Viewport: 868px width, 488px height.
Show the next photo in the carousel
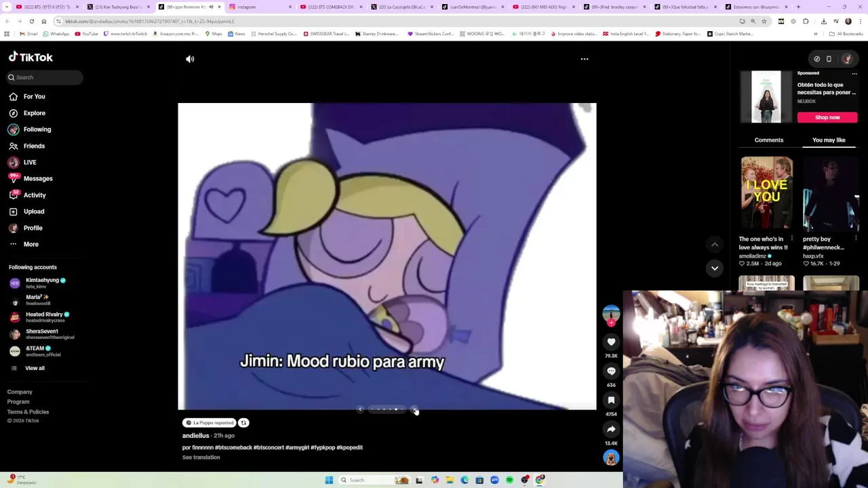pyautogui.click(x=414, y=409)
